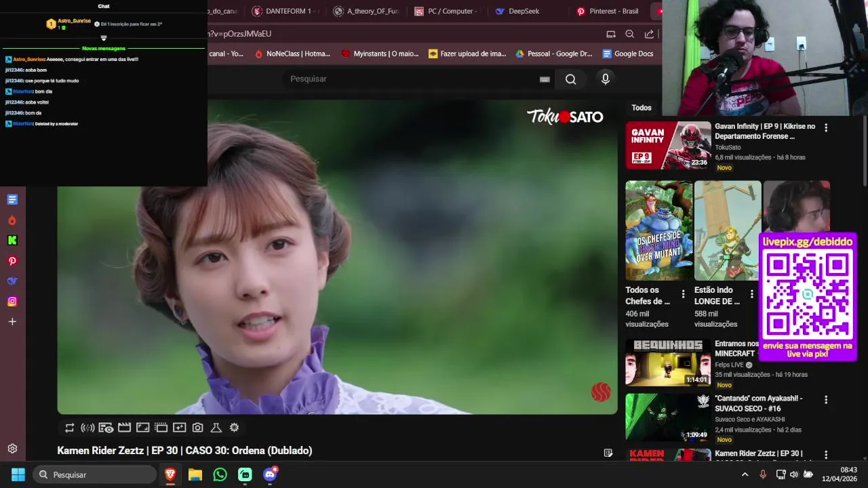The width and height of the screenshot is (868, 488).
Task: Open the red flame icon in browser sidebar
Action: [x=12, y=220]
